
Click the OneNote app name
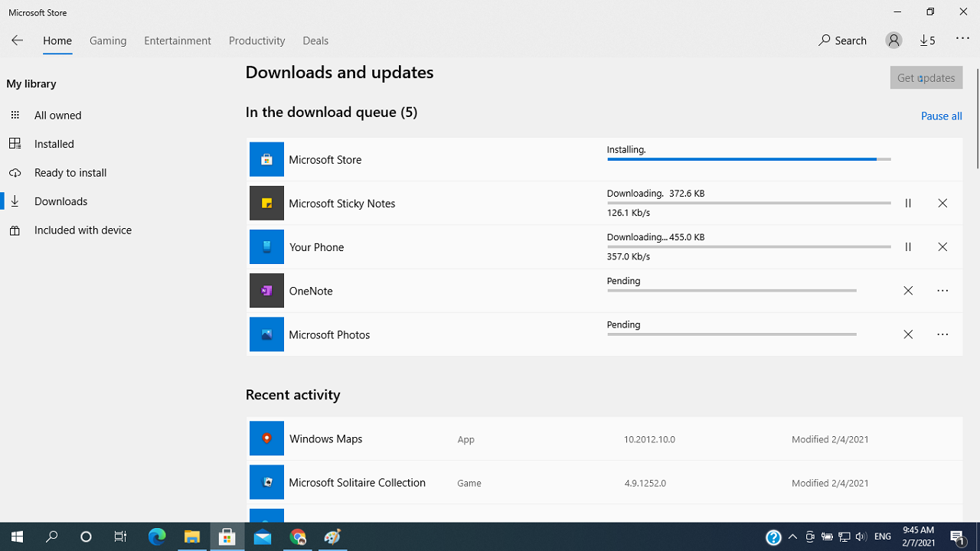point(311,291)
